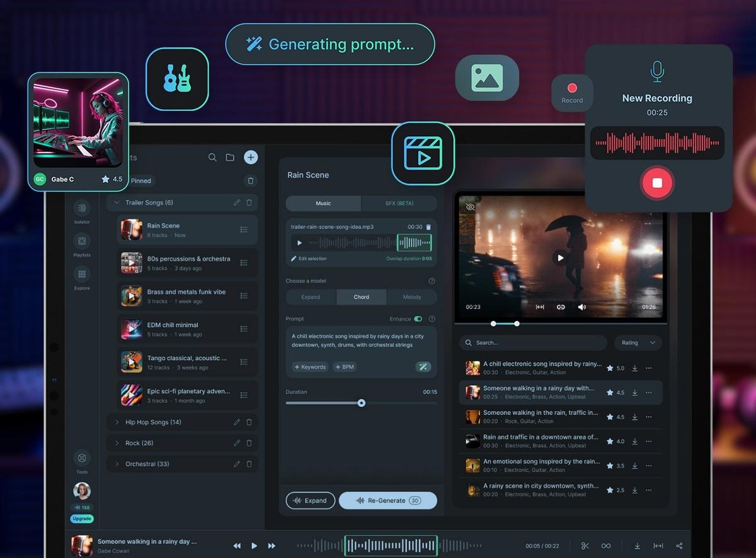
Task: Click the share icon in bottom player bar
Action: click(x=679, y=546)
